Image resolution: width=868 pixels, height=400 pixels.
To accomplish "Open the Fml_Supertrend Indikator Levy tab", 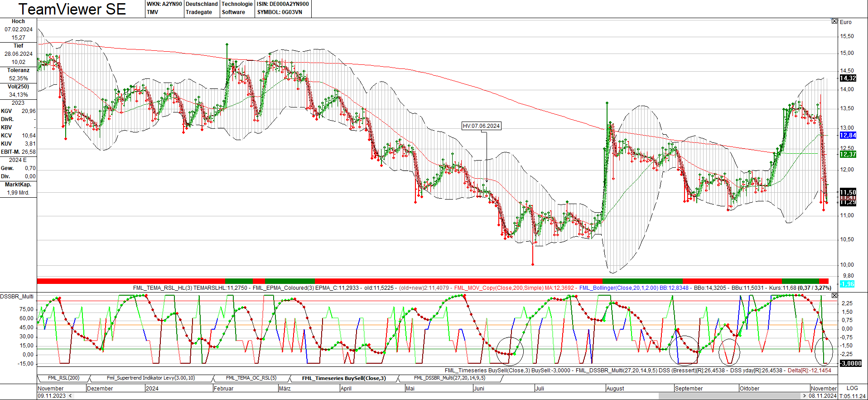I will click(x=151, y=378).
